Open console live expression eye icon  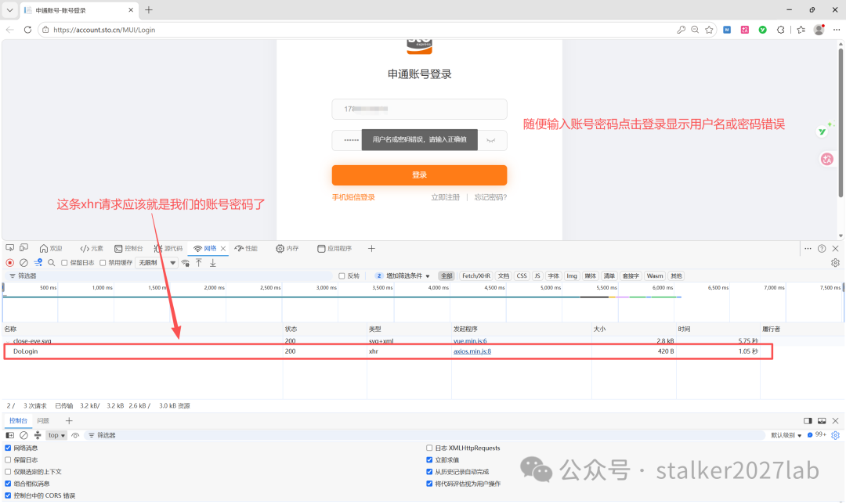pyautogui.click(x=75, y=435)
